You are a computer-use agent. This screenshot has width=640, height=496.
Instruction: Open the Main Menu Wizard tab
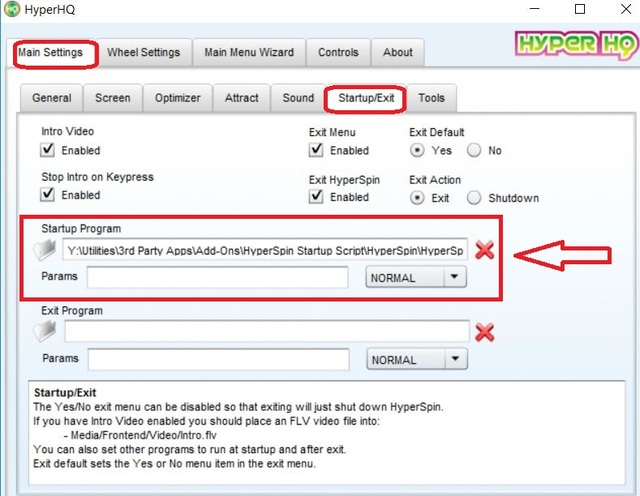tap(249, 52)
